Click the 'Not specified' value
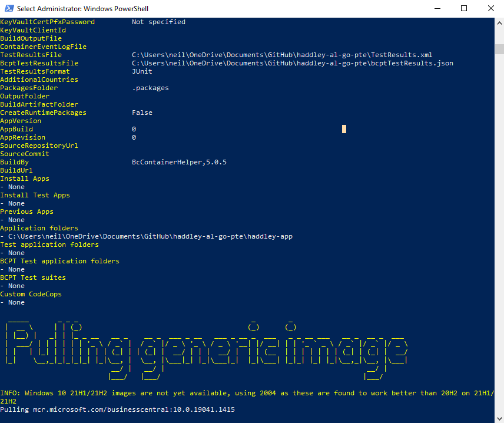This screenshot has width=504, height=423. click(158, 22)
